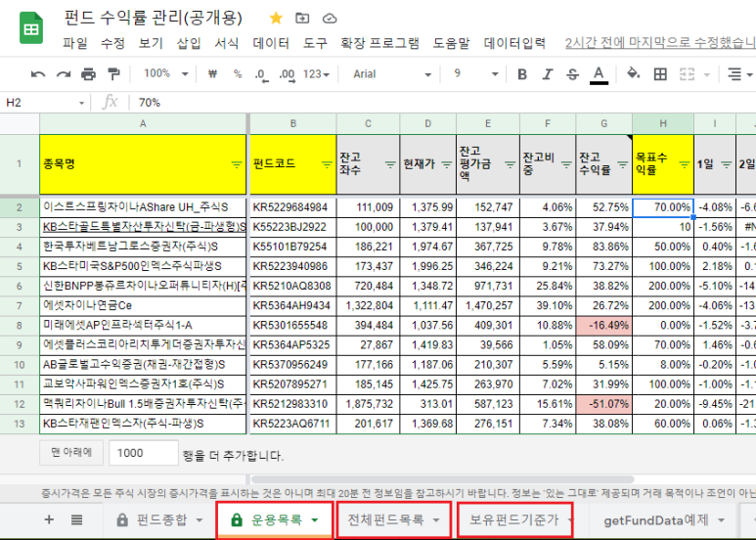756x540 pixels.
Task: Switch to the getFundData예제 sheet tab
Action: click(664, 520)
